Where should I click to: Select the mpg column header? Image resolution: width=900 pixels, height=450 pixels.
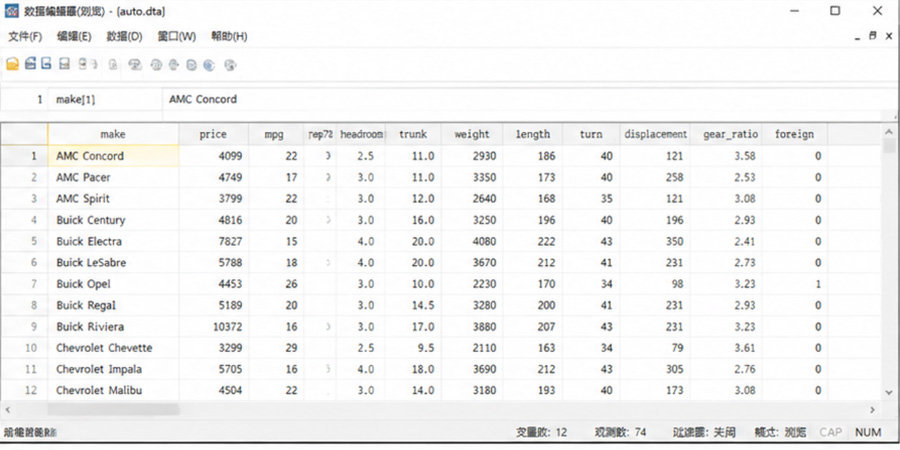274,134
